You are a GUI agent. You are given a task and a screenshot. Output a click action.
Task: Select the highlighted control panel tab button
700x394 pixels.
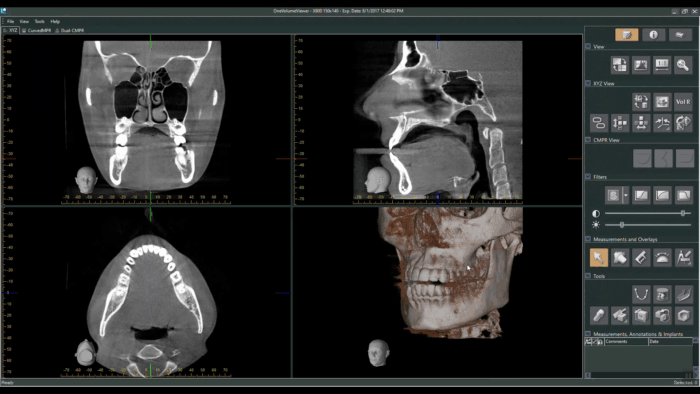(626, 35)
